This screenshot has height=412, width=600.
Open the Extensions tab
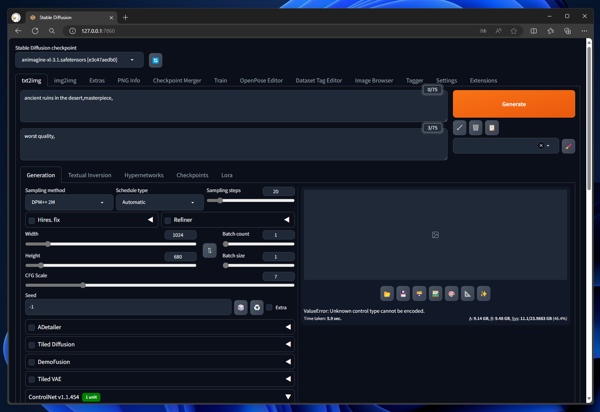pos(483,80)
